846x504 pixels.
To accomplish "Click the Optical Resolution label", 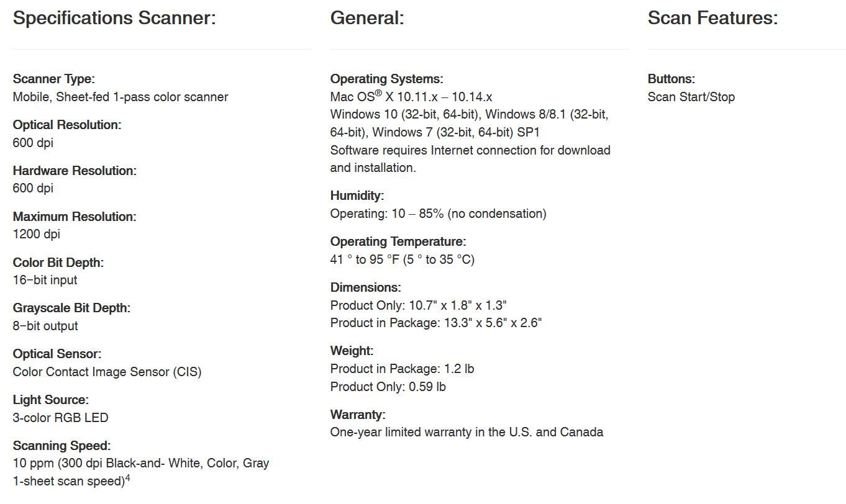I will click(67, 125).
